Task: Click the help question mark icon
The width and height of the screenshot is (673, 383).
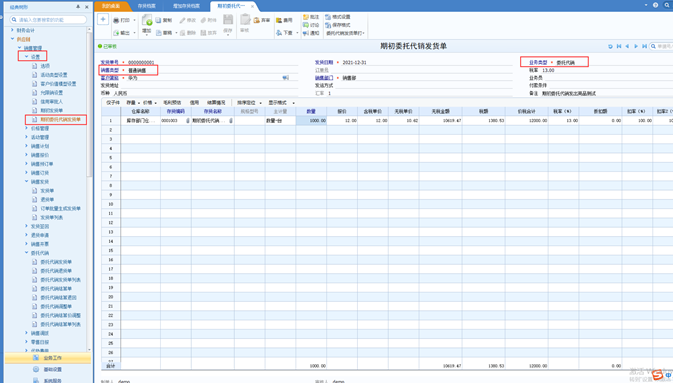Action: [655, 5]
